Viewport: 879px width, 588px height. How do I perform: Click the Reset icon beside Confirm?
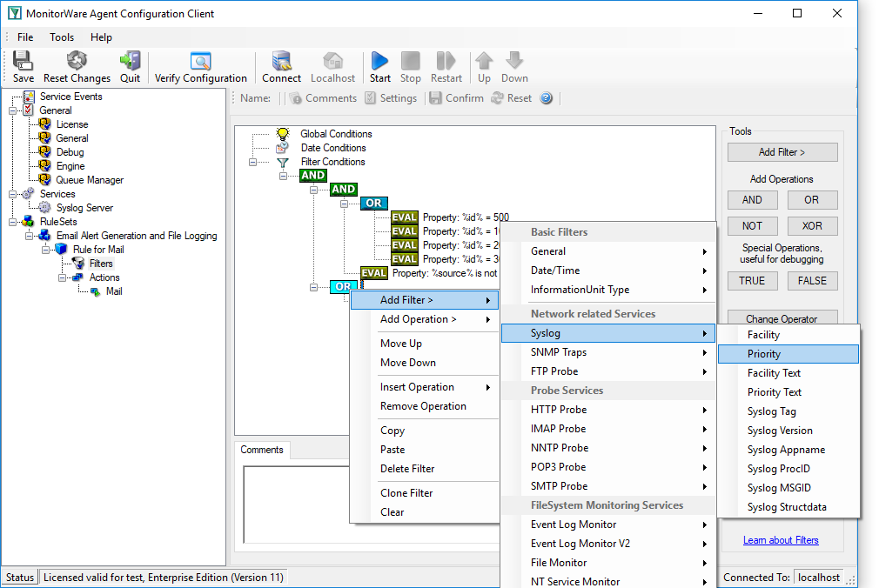(497, 98)
